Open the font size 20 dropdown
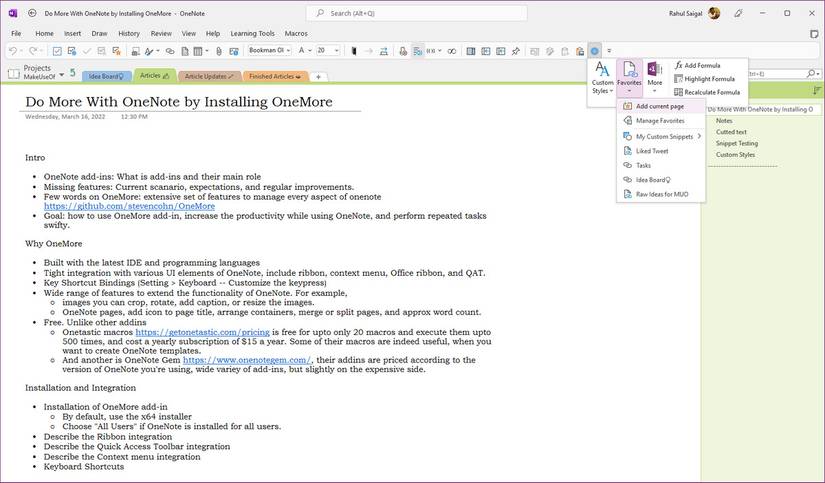This screenshot has width=825, height=483. pos(337,51)
